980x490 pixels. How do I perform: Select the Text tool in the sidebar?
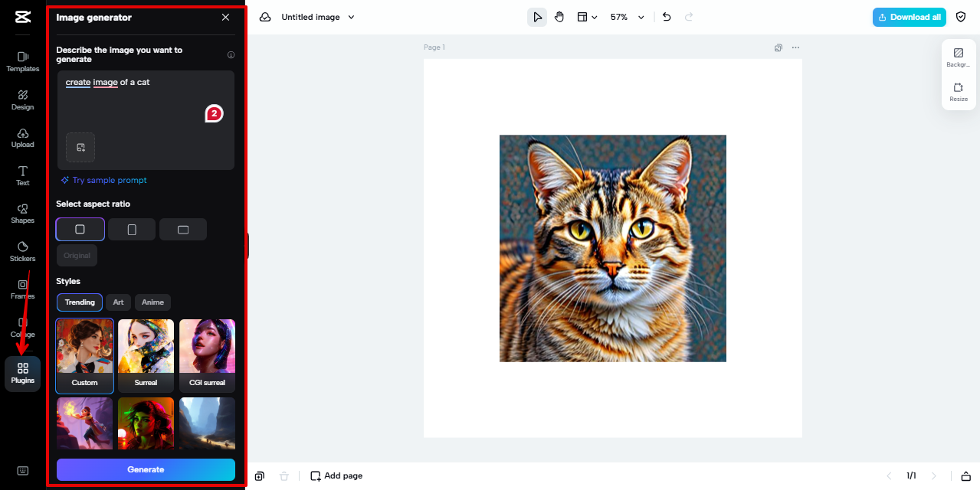[22, 175]
